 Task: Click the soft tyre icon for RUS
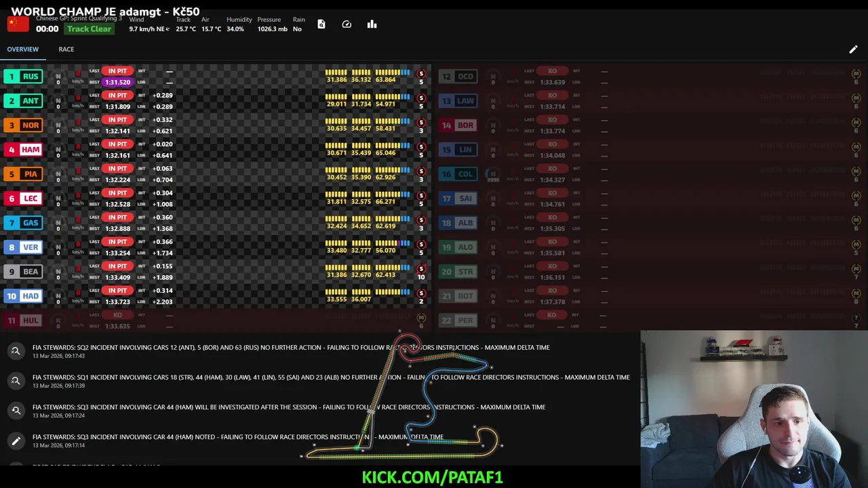pyautogui.click(x=421, y=74)
